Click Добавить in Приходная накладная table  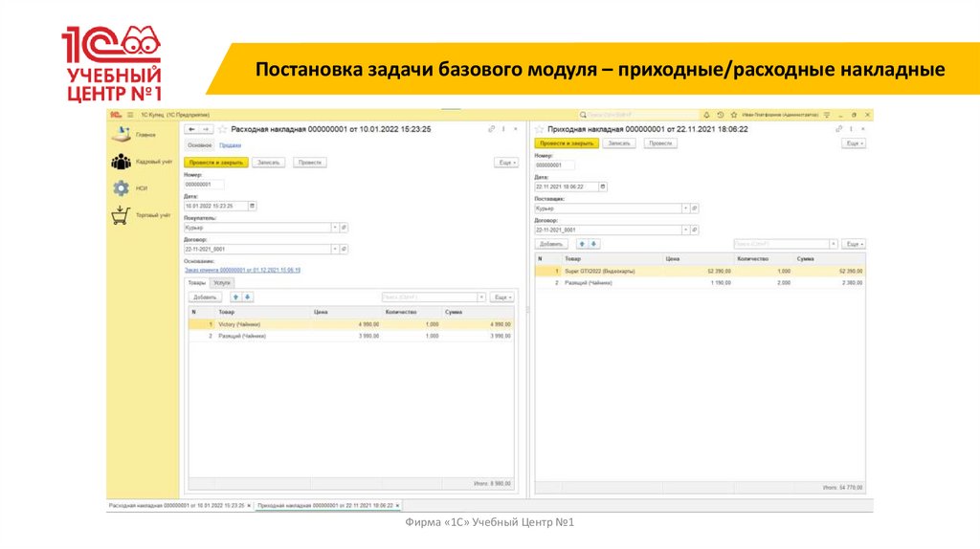(x=551, y=244)
